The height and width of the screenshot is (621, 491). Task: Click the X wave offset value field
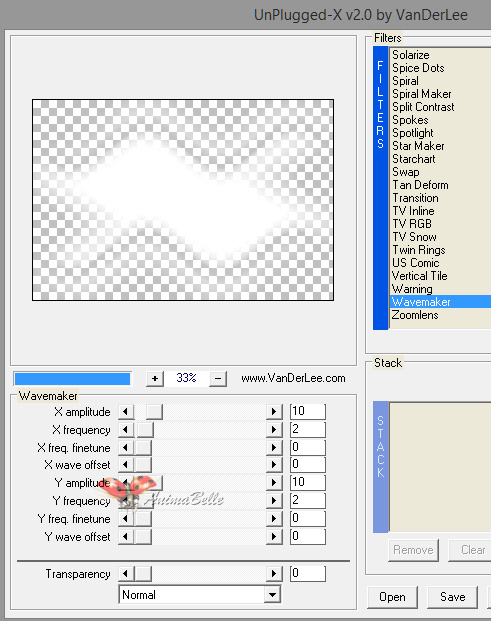(308, 464)
